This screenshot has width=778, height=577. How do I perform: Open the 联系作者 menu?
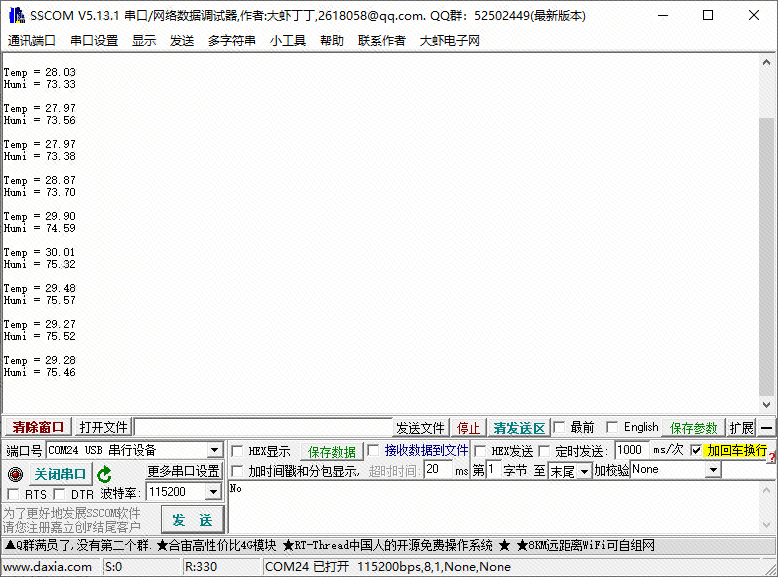coord(382,41)
